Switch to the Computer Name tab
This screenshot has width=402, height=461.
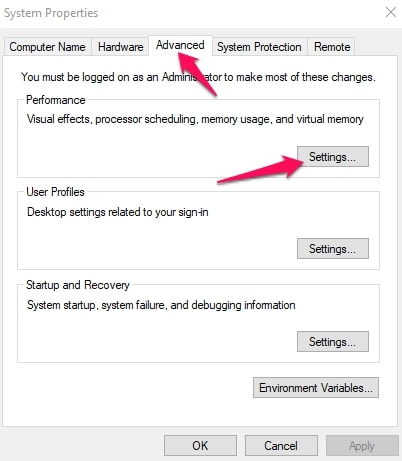click(x=47, y=47)
